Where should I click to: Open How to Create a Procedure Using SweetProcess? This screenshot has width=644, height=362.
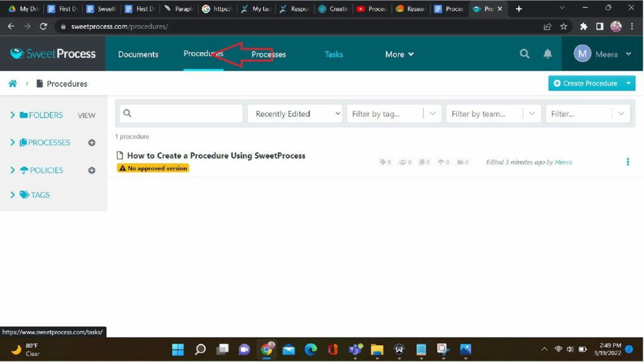point(216,156)
